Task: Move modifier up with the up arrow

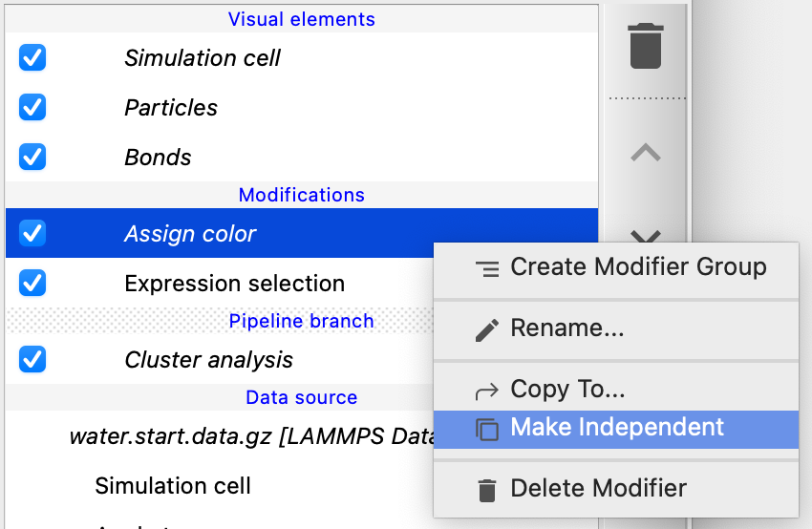Action: point(646,153)
